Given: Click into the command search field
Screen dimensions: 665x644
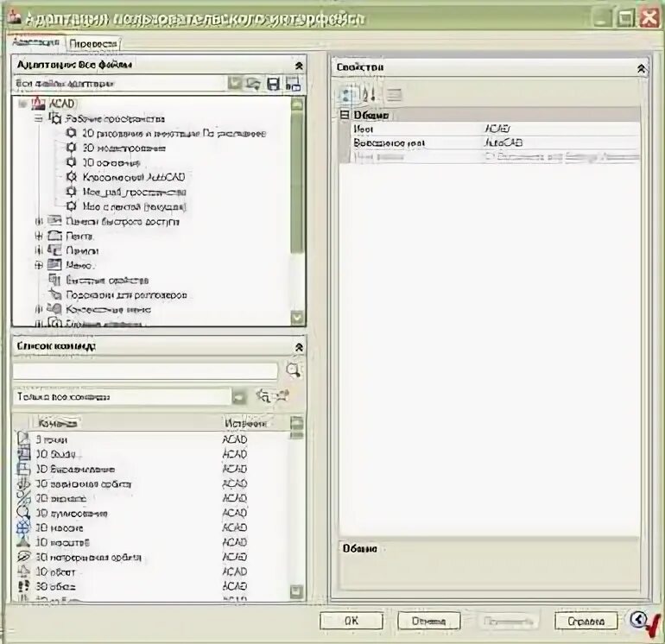Looking at the screenshot, I should coord(145,371).
